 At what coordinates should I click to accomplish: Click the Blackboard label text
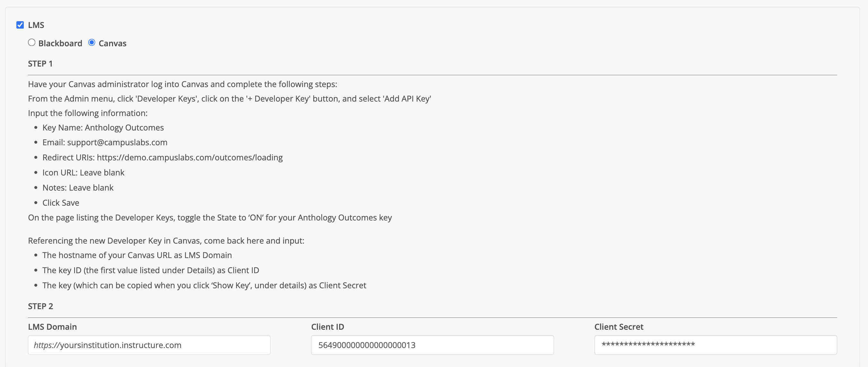coord(60,43)
